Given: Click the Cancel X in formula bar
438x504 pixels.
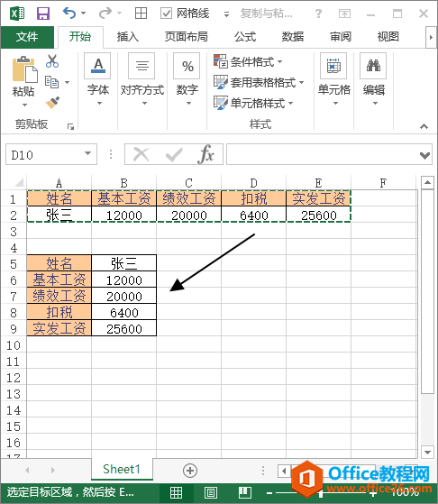Looking at the screenshot, I should coord(141,154).
